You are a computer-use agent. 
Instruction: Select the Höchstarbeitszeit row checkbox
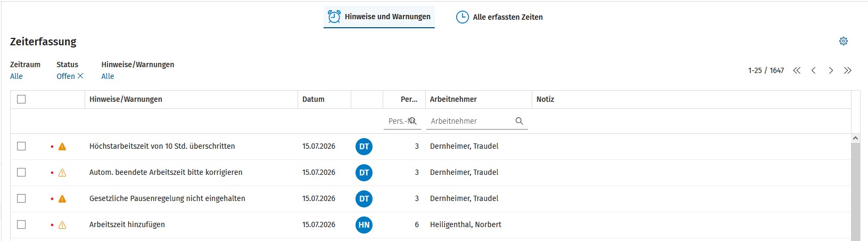(x=21, y=146)
